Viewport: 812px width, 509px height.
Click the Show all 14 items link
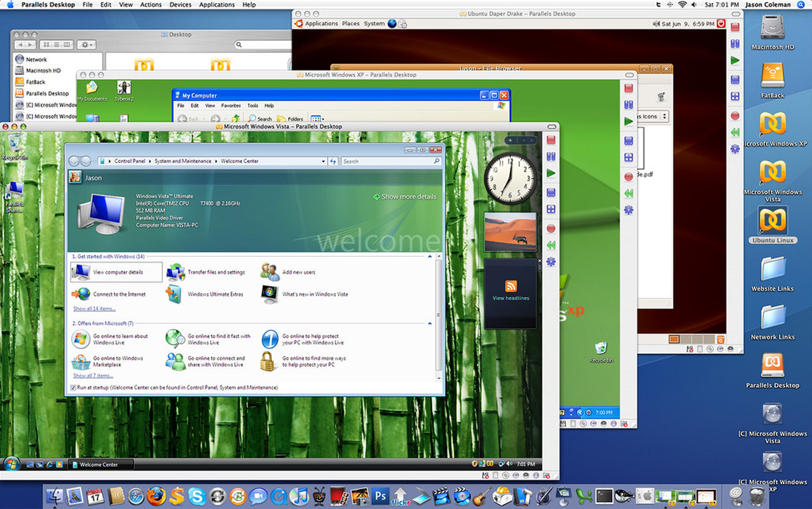pyautogui.click(x=94, y=308)
